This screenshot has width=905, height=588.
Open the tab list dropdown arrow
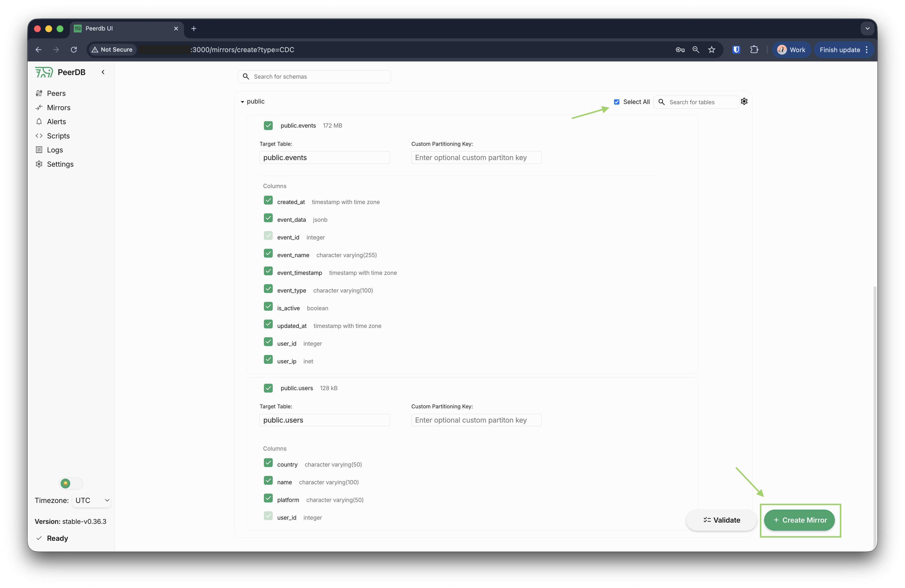pyautogui.click(x=867, y=29)
